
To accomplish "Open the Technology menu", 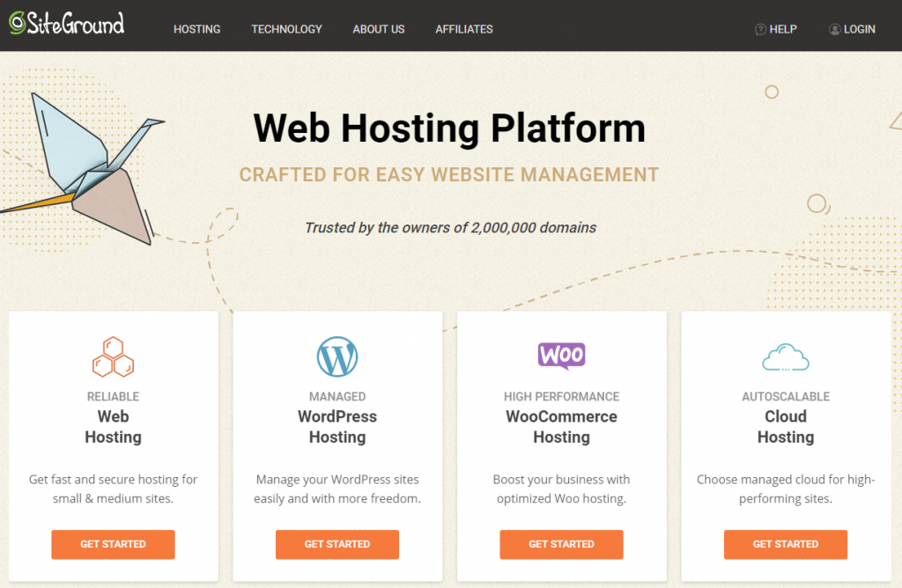I will [x=286, y=29].
